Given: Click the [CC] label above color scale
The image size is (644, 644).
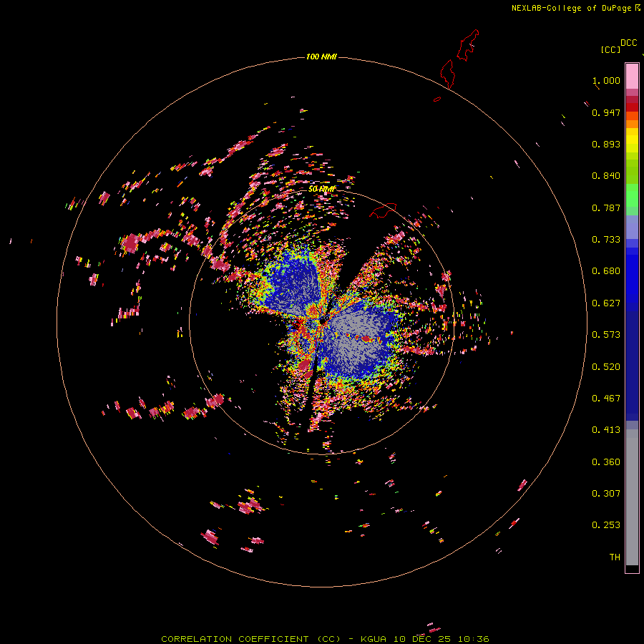Looking at the screenshot, I should coord(610,49).
